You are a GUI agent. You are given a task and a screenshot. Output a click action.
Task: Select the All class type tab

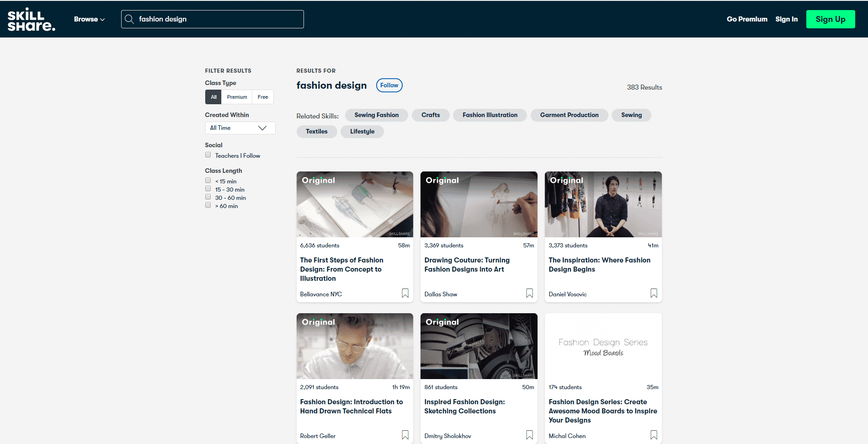[213, 97]
